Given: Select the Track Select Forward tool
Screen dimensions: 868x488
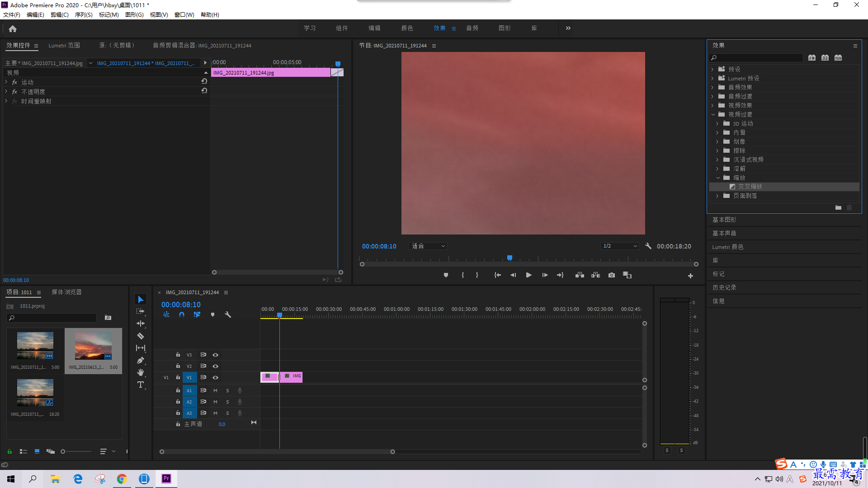Looking at the screenshot, I should (141, 311).
